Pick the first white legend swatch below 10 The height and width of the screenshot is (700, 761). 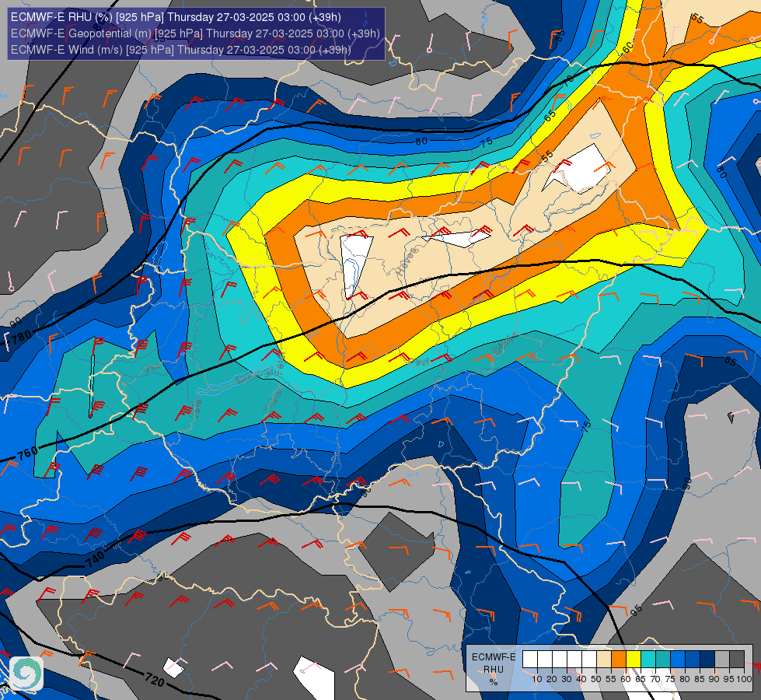530,659
